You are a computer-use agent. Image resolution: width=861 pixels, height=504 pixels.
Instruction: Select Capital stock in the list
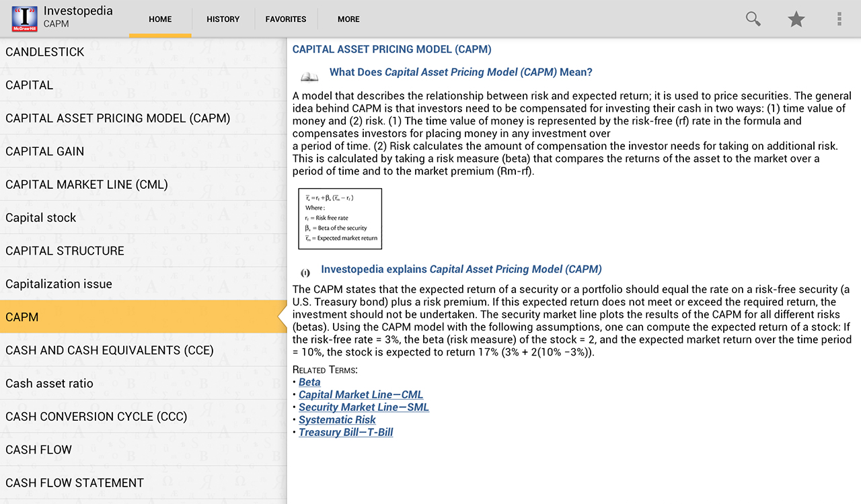143,218
